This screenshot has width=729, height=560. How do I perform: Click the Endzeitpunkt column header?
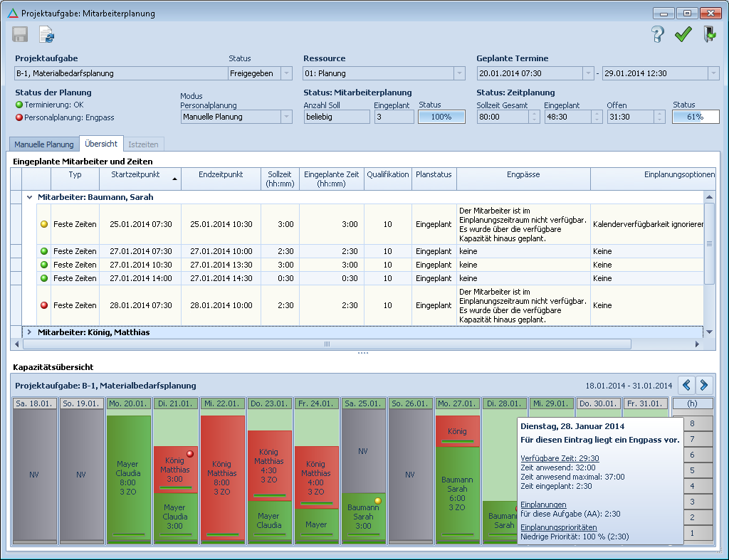tap(221, 174)
